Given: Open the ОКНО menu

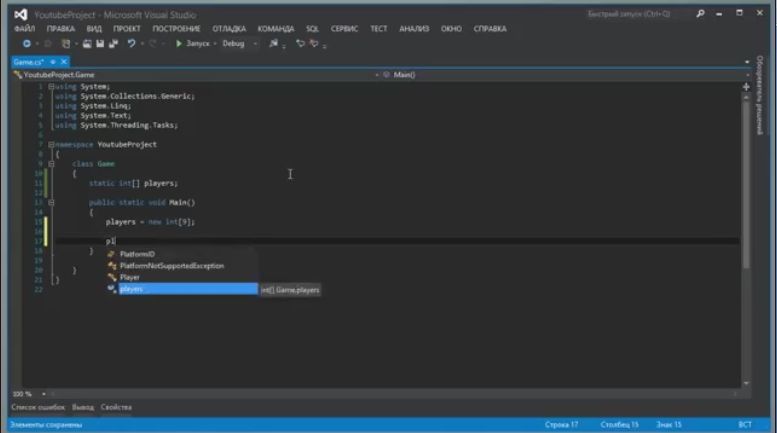Looking at the screenshot, I should [x=451, y=29].
